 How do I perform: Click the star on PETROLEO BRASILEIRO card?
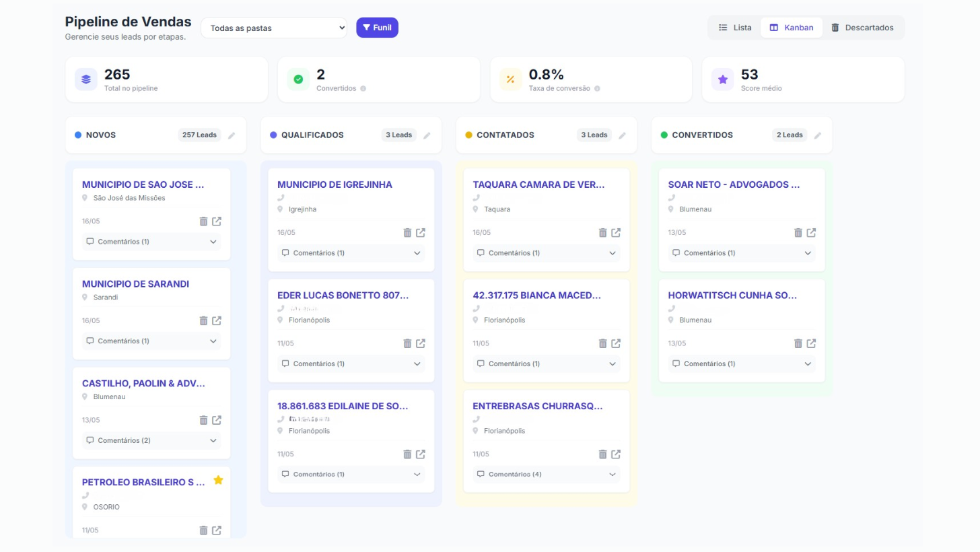[218, 480]
